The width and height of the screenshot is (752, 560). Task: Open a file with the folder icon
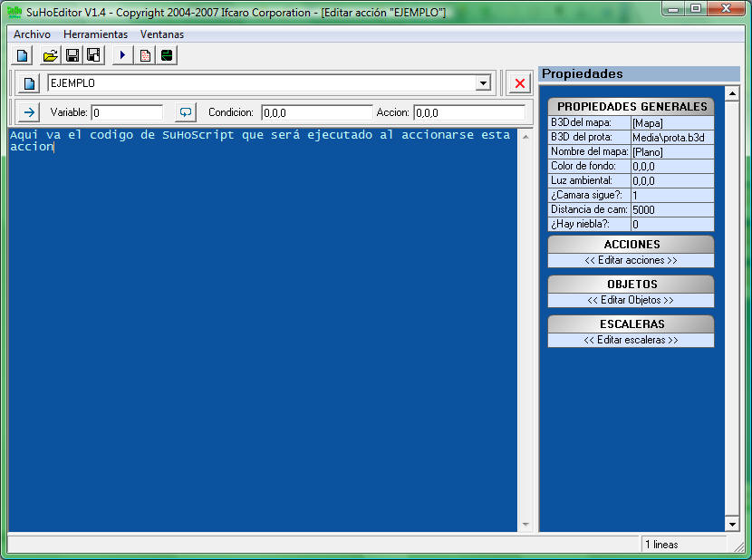50,56
